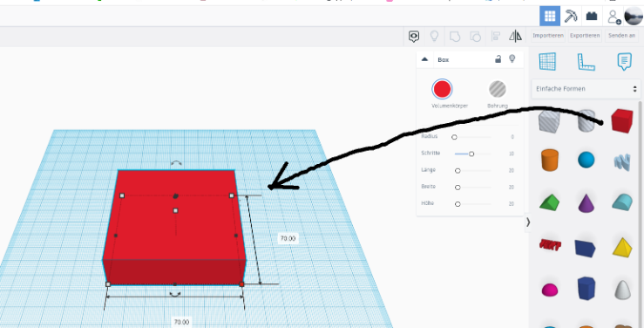Click the Schritte slider handle
Screen dimensions: 644x328
pos(471,154)
